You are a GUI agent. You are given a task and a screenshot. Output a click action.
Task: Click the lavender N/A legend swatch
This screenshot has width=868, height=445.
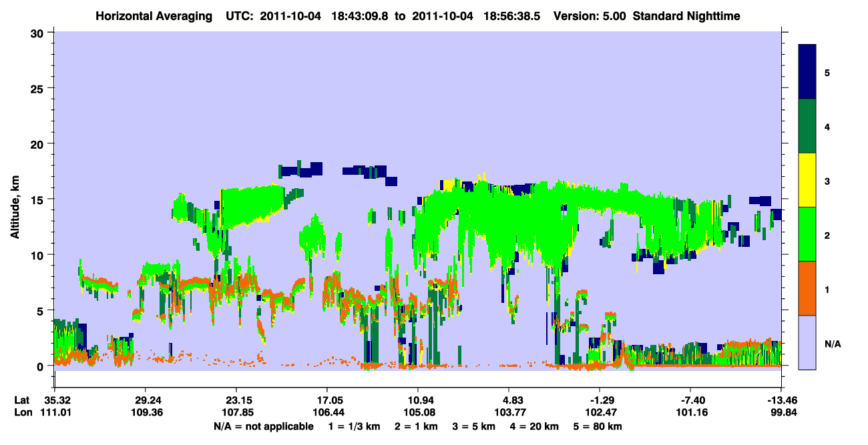tap(807, 342)
